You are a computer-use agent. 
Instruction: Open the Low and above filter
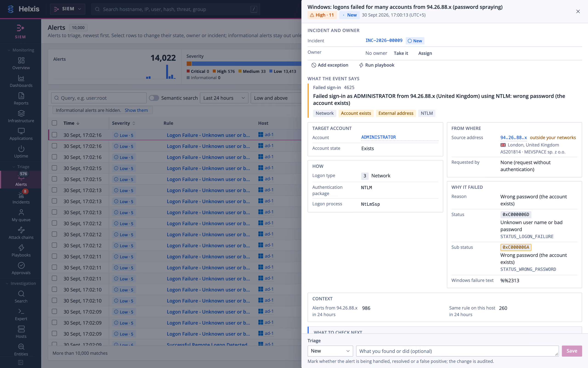(x=276, y=98)
